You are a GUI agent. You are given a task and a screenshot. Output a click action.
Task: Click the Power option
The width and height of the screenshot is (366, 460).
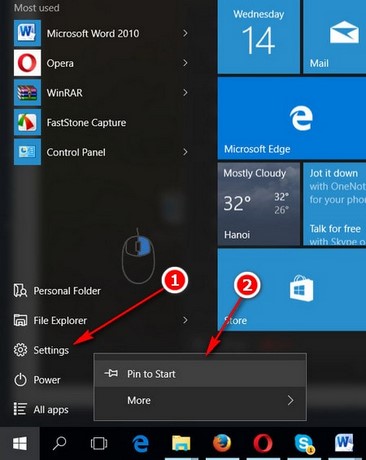37,380
